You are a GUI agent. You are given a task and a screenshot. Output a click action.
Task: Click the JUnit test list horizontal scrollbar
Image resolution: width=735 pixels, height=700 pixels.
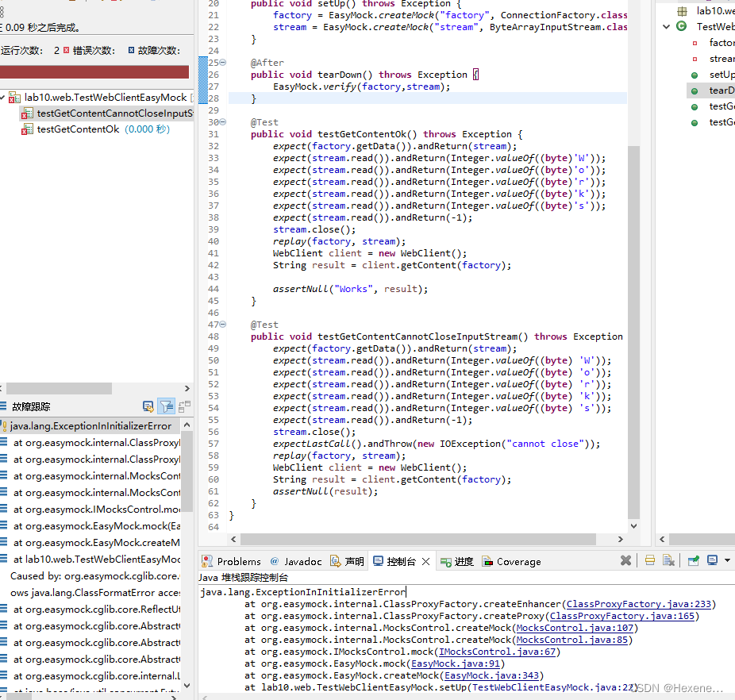tap(59, 388)
